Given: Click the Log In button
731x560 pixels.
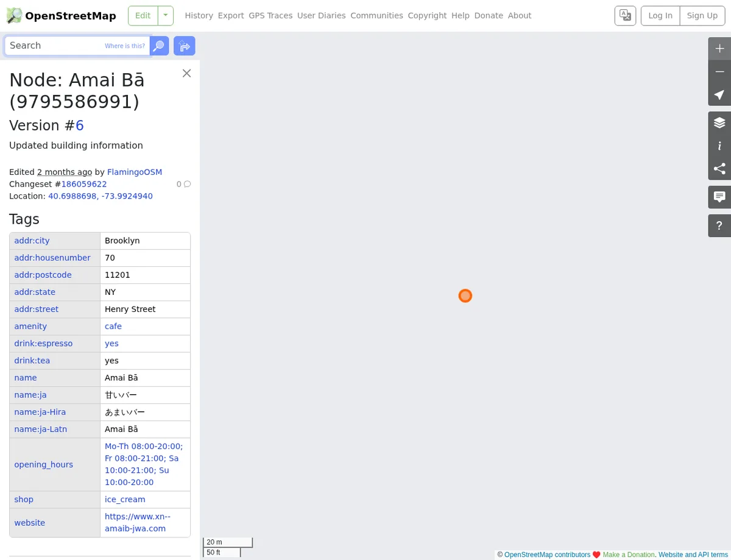Looking at the screenshot, I should click(660, 15).
